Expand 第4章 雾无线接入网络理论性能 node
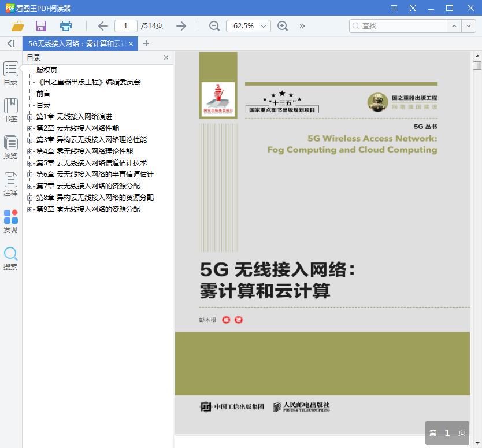This screenshot has height=448, width=482. tap(29, 151)
